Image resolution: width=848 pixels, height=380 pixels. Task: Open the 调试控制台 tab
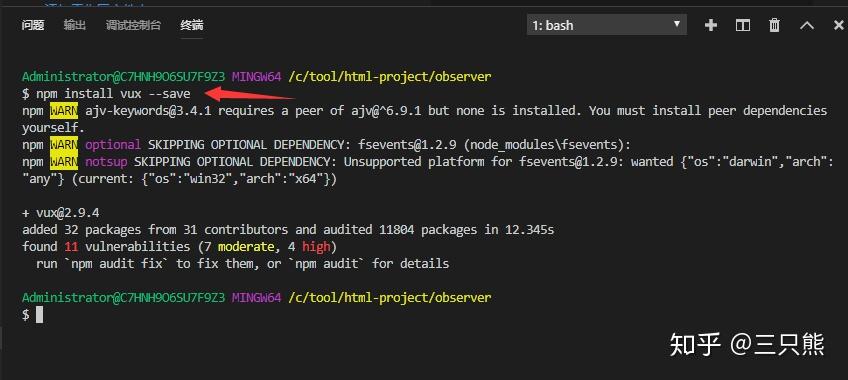tap(133, 25)
